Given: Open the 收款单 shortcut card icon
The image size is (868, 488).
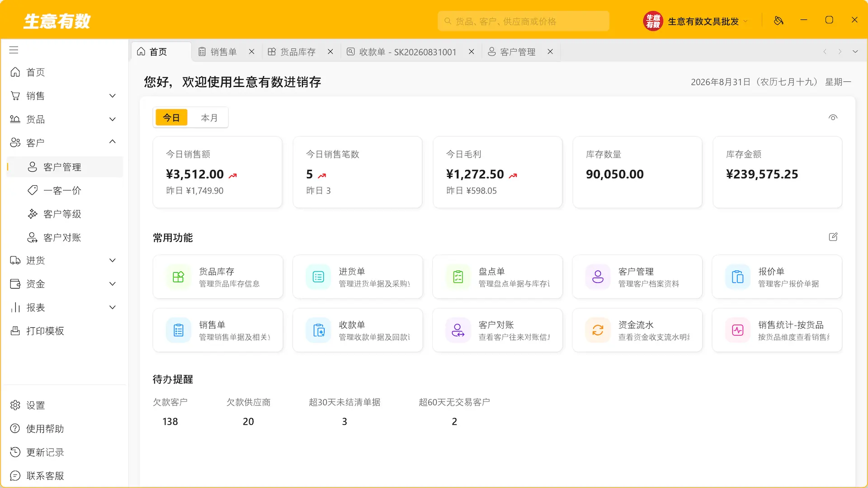Looking at the screenshot, I should [x=318, y=330].
